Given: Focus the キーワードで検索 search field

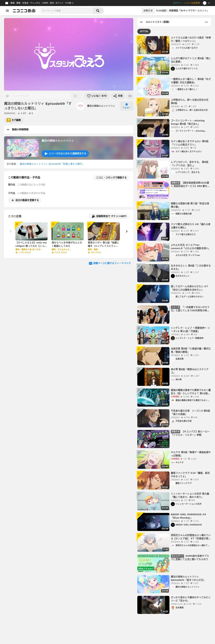Looking at the screenshot, I should pos(66,11).
